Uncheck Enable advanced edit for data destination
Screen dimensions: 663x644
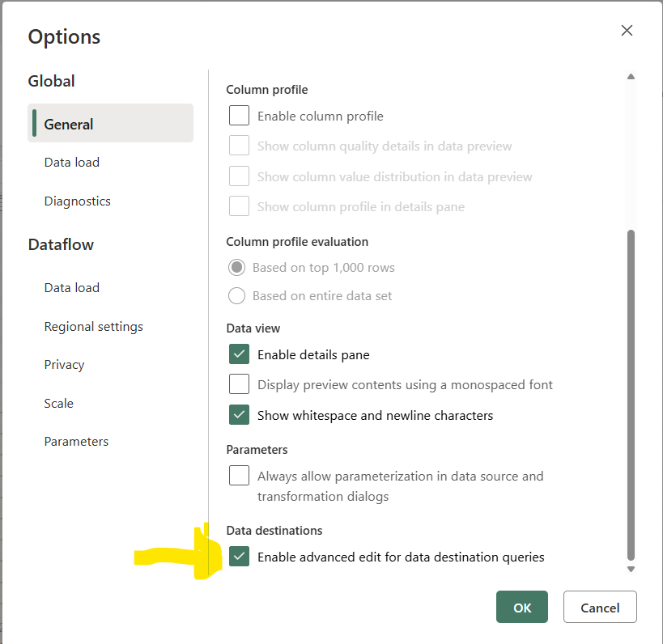click(239, 557)
